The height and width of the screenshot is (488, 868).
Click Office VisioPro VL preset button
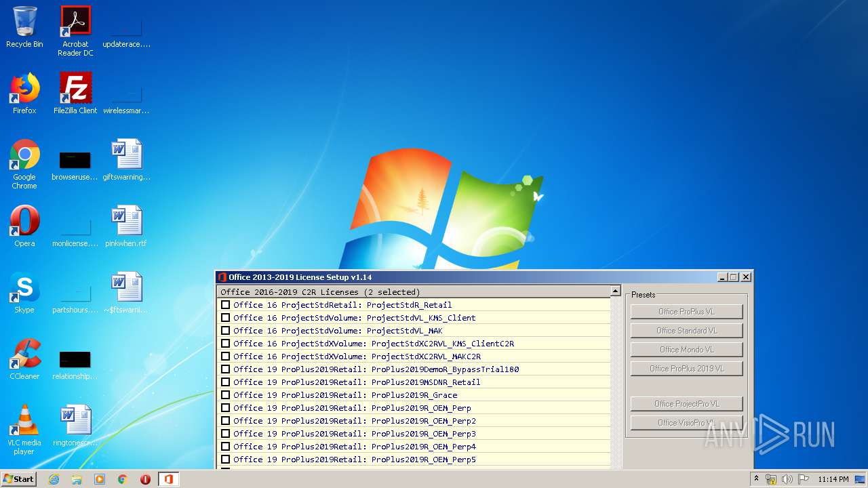[686, 423]
